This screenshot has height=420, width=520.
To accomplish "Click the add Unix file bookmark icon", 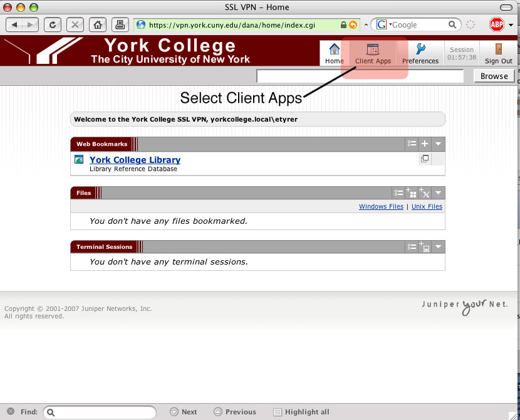I will [x=425, y=192].
